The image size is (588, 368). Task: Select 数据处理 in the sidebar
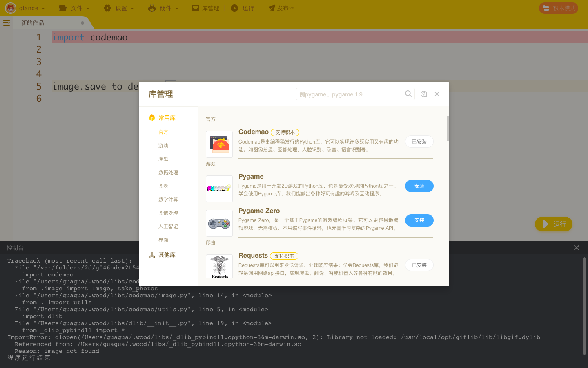coord(168,173)
